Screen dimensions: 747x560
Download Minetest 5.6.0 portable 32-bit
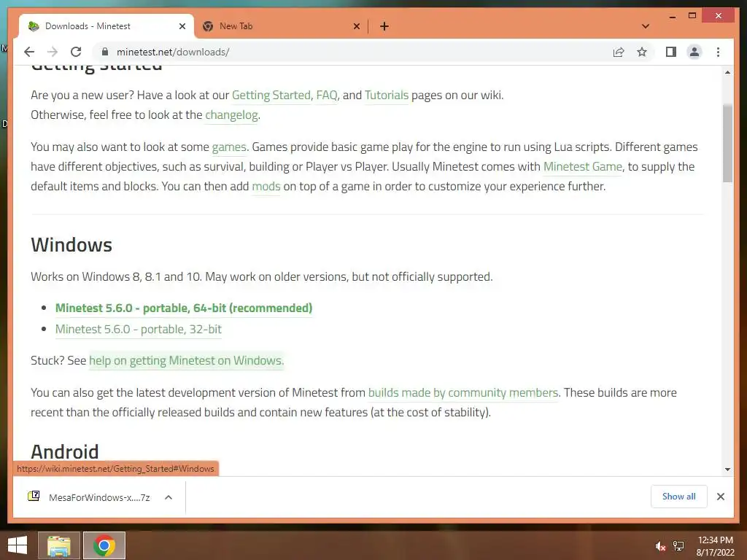point(138,329)
